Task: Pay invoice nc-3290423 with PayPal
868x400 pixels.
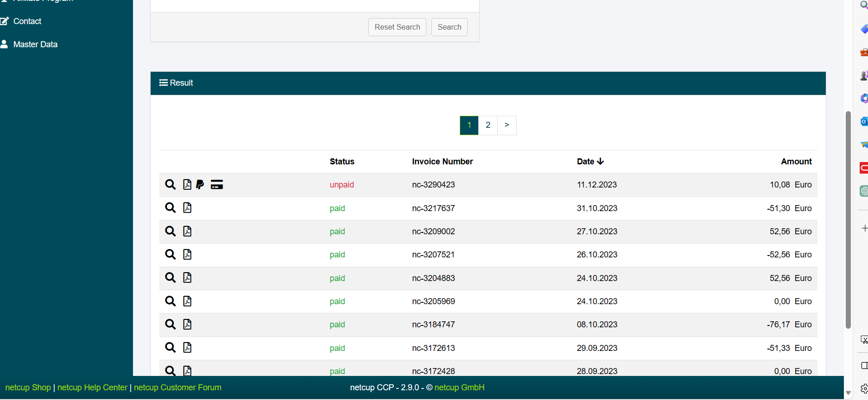Action: click(200, 185)
